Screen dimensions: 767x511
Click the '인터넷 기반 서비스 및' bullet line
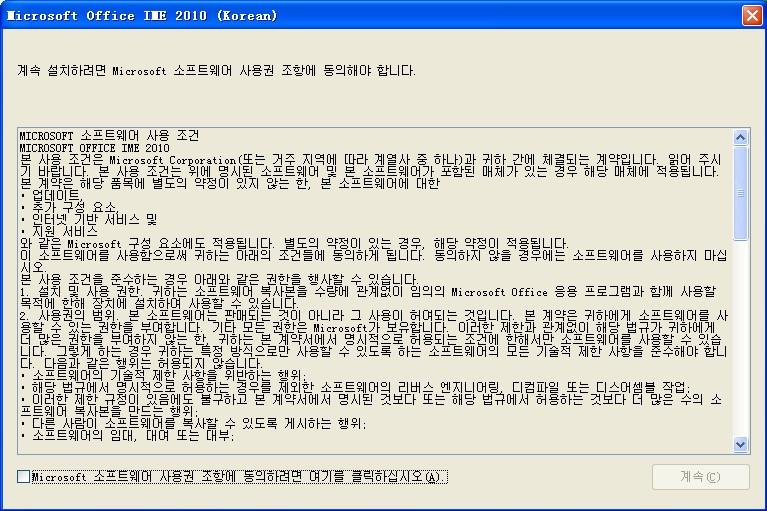[x=89, y=220]
